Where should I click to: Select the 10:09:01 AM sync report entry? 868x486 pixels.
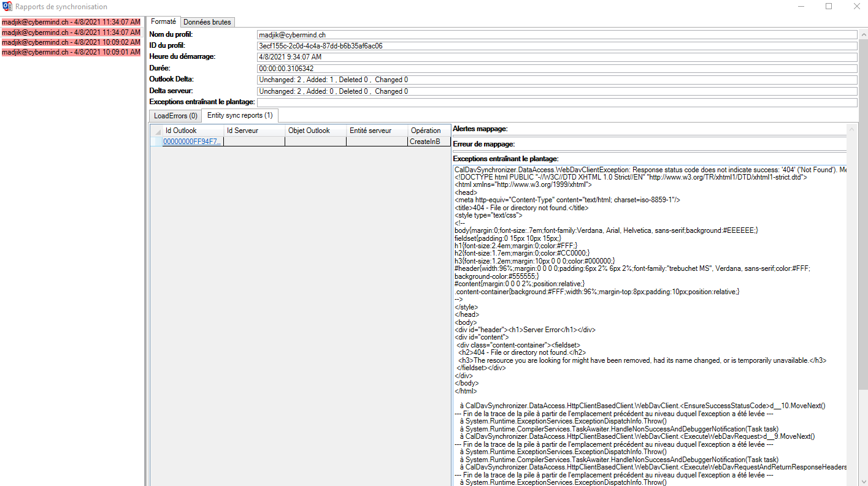pos(71,53)
